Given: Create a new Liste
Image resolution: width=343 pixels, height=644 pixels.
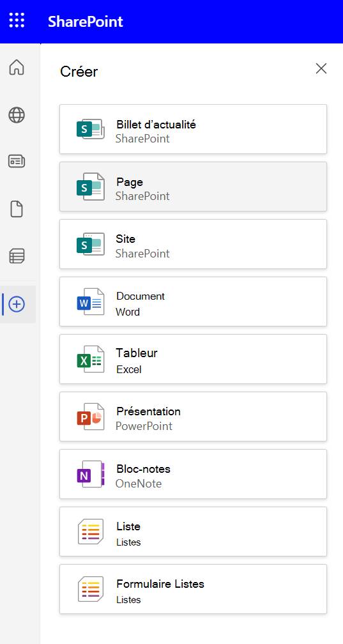Looking at the screenshot, I should (x=193, y=532).
